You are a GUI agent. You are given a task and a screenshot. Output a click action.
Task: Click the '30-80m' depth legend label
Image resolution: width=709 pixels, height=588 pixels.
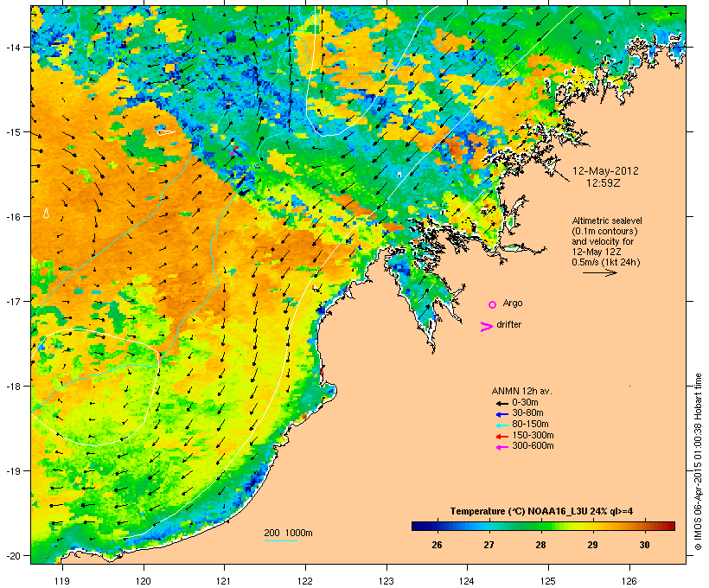click(x=527, y=413)
